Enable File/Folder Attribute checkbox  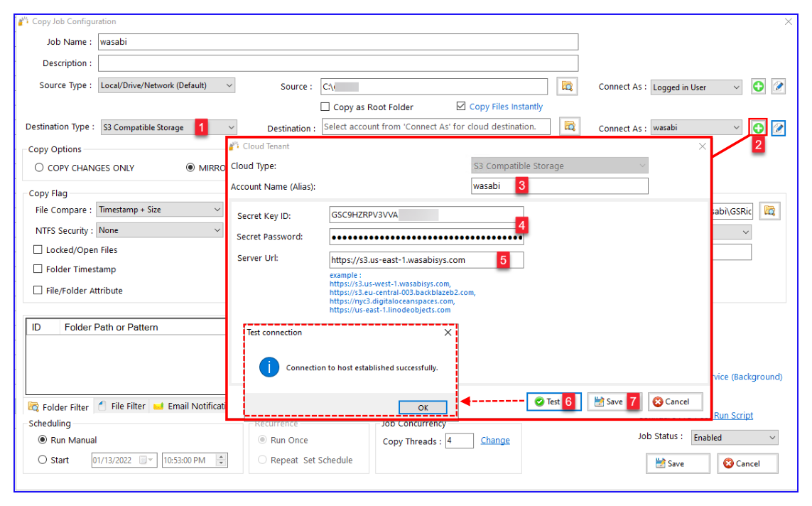coord(38,290)
